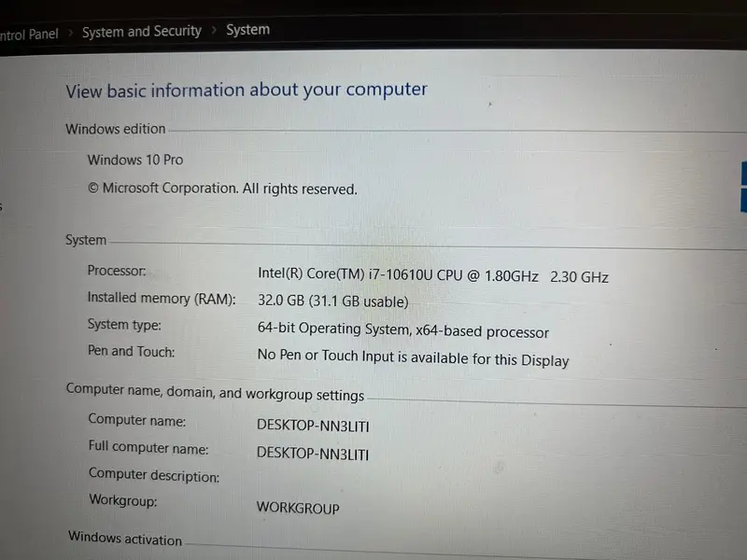Open the chevron dropdown after Control Panel
Screen dimensions: 747x560
(x=70, y=33)
